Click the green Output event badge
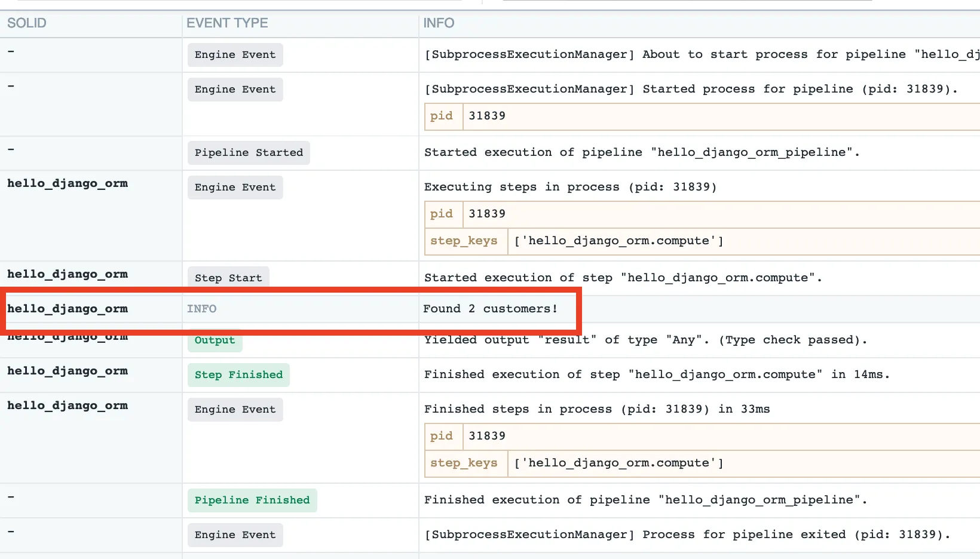Image resolution: width=980 pixels, height=559 pixels. click(x=215, y=340)
